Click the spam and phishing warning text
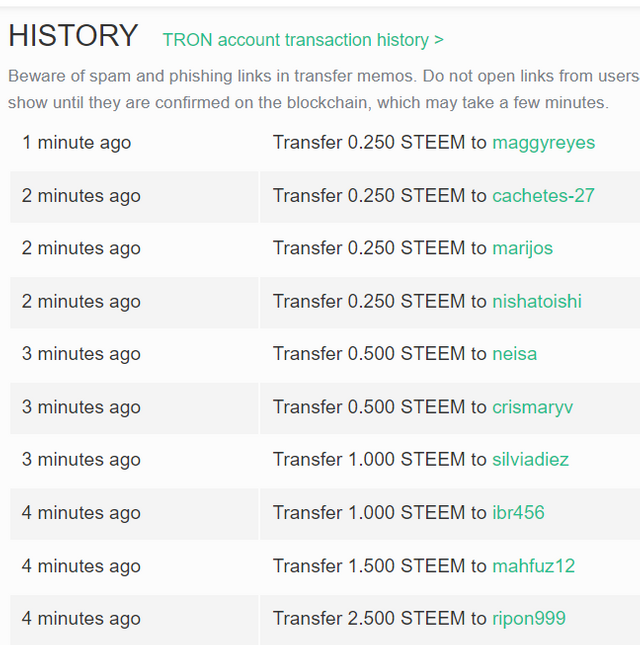This screenshot has height=645, width=640. pos(324,89)
